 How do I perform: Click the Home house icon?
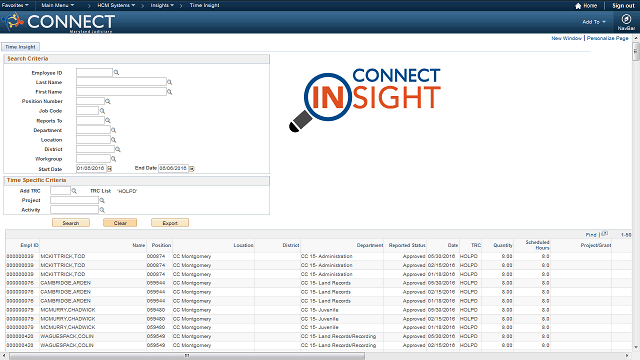(578, 6)
